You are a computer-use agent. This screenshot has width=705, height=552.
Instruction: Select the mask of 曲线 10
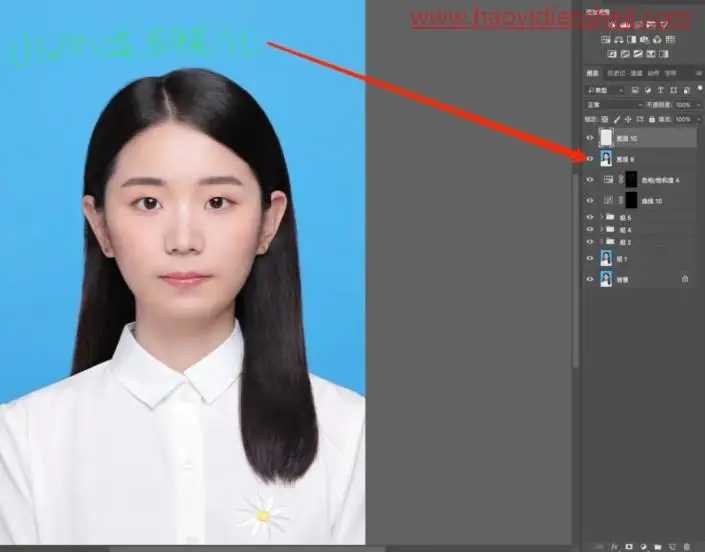(x=631, y=200)
